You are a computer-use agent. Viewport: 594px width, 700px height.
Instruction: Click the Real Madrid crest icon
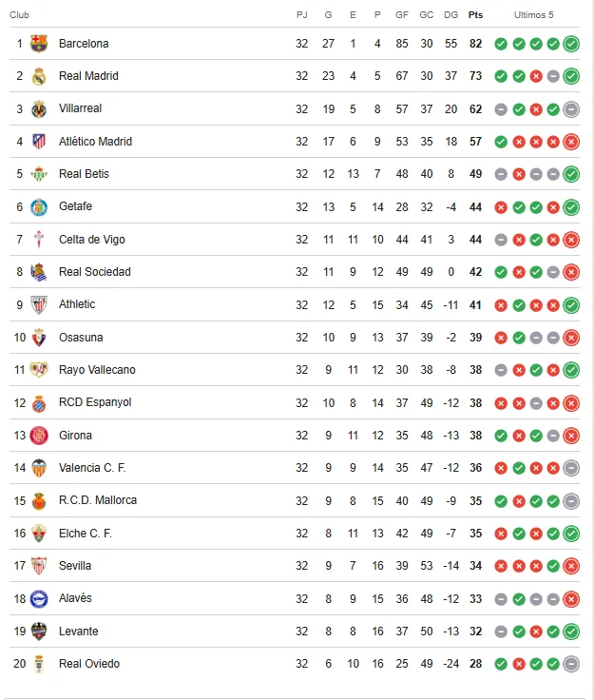click(x=38, y=76)
